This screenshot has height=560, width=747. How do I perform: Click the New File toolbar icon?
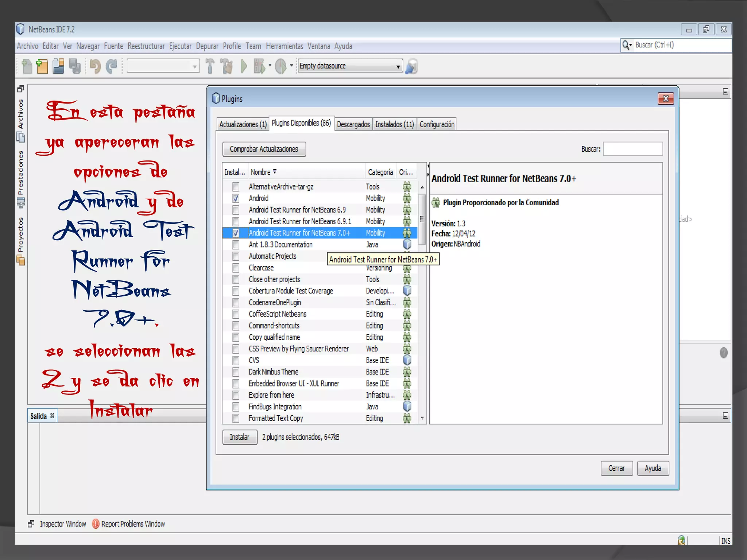27,66
